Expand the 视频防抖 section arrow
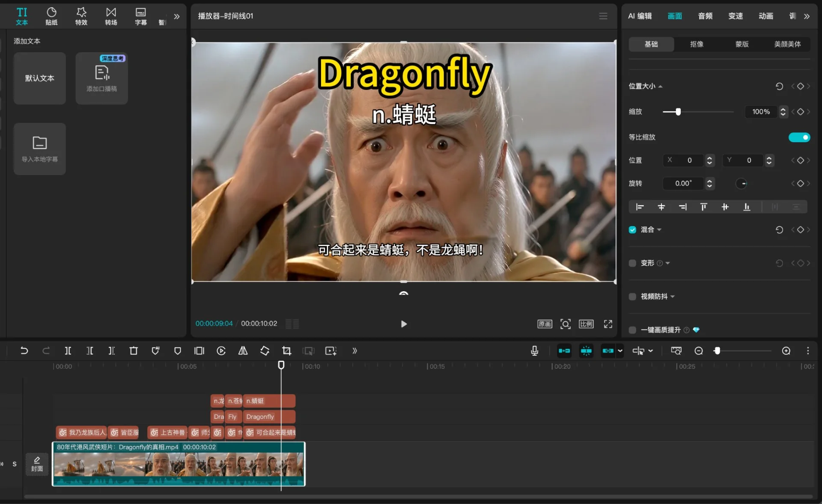The width and height of the screenshot is (822, 504). click(x=673, y=297)
